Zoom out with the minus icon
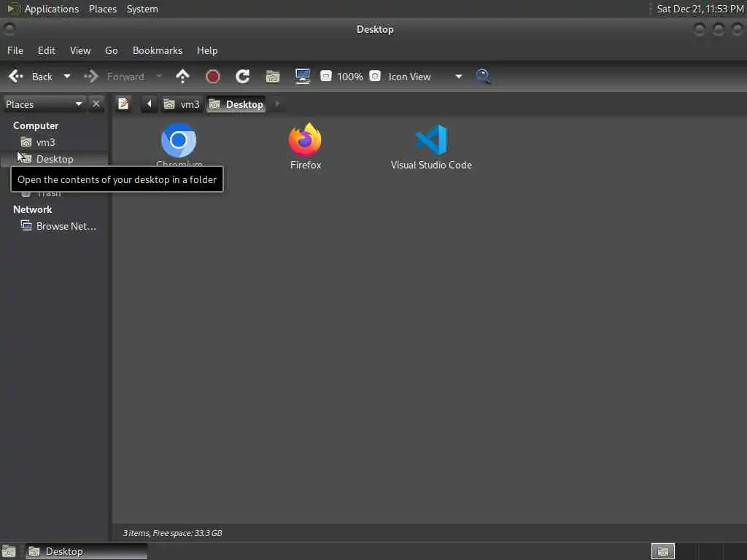The height and width of the screenshot is (560, 747). pyautogui.click(x=326, y=76)
